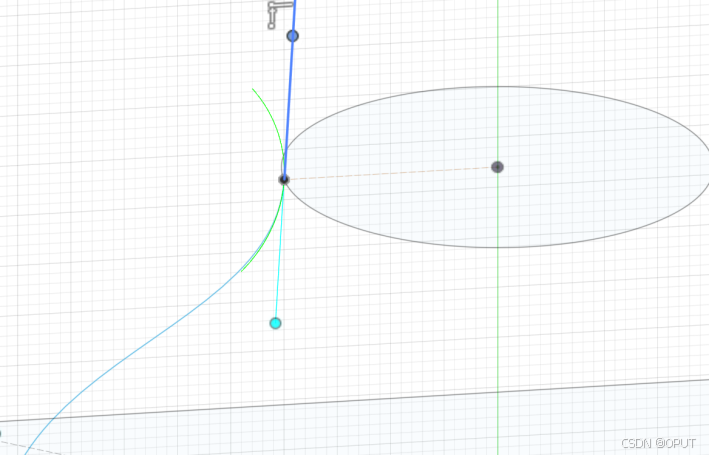The height and width of the screenshot is (456, 709).
Task: Select the green curvature arc
Action: click(x=276, y=122)
